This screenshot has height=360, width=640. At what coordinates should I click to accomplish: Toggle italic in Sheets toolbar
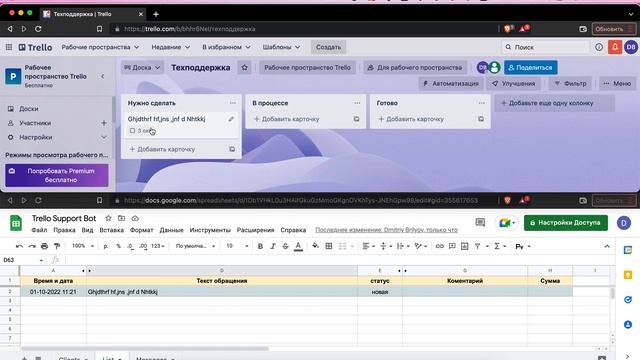[x=273, y=246]
